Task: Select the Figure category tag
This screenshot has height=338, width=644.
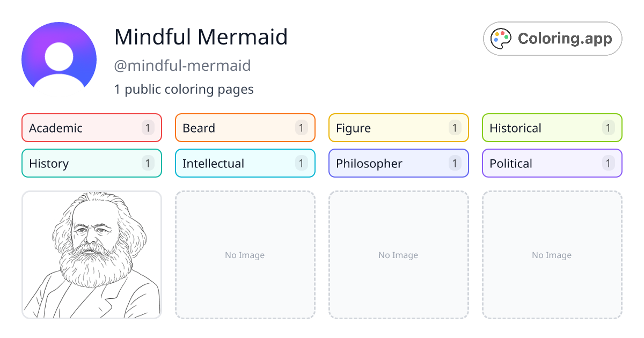Action: [398, 128]
